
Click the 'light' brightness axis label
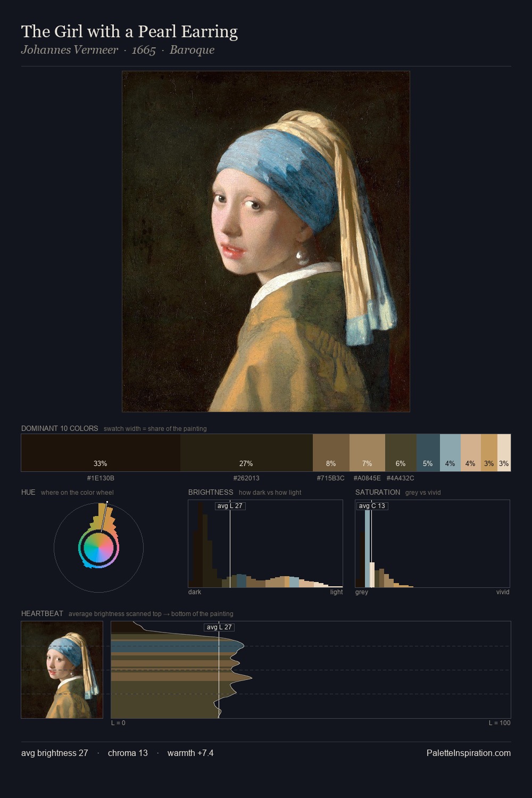coord(336,592)
